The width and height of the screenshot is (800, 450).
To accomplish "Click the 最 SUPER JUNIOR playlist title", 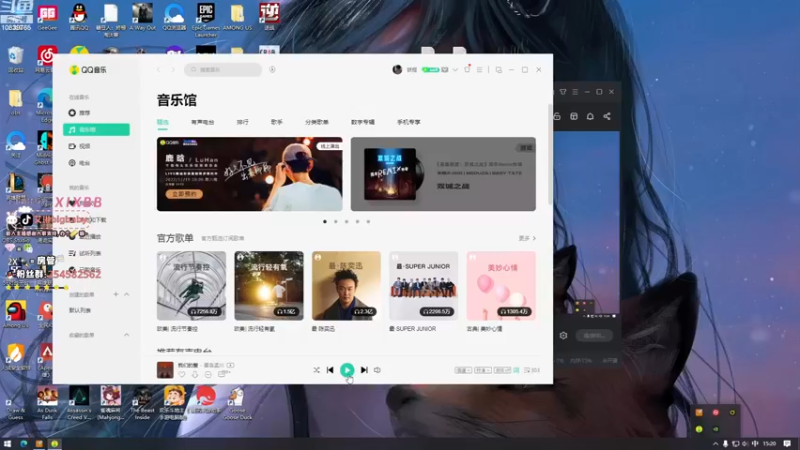I will pyautogui.click(x=412, y=329).
